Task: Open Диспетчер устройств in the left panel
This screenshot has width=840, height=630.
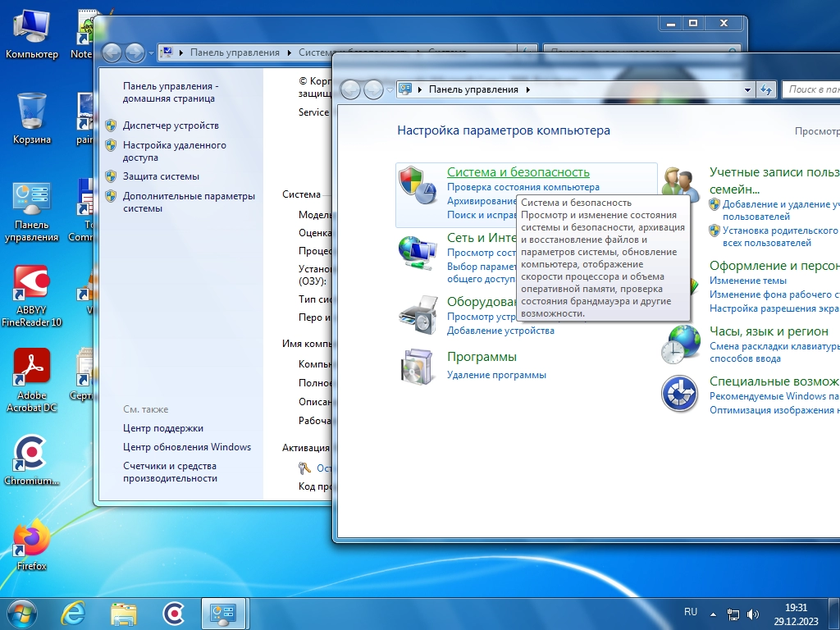Action: (x=171, y=126)
